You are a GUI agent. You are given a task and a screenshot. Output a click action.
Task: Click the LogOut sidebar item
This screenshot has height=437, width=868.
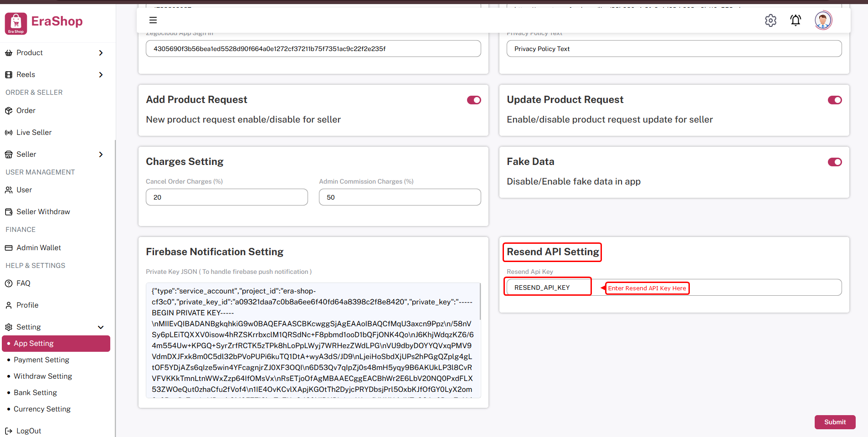pos(28,431)
